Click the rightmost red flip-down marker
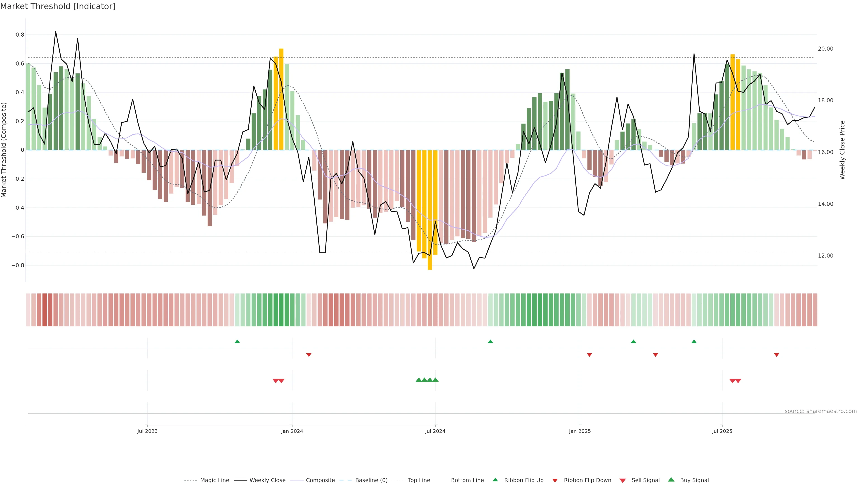Viewport: 868px width, 488px height. [776, 355]
